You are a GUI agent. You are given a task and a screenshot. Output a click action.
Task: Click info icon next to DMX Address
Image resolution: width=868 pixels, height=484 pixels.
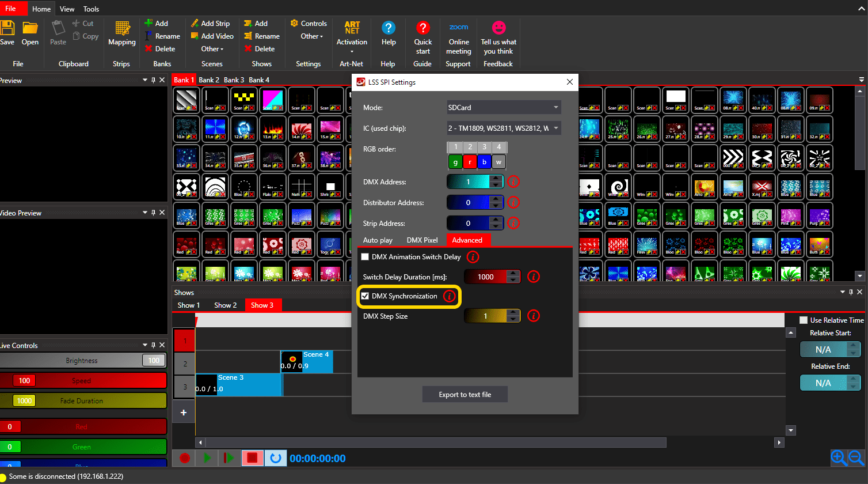click(513, 182)
